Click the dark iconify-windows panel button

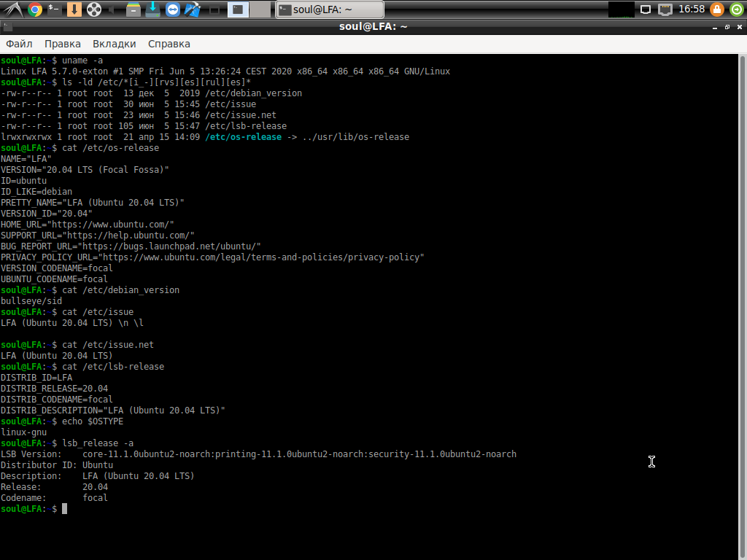(214, 10)
